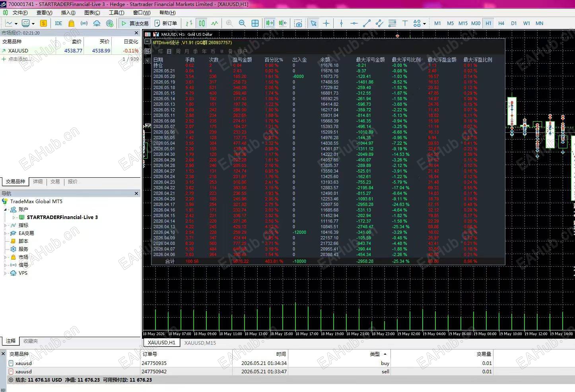Take a chart screenshot
The image size is (575, 392).
[298, 23]
